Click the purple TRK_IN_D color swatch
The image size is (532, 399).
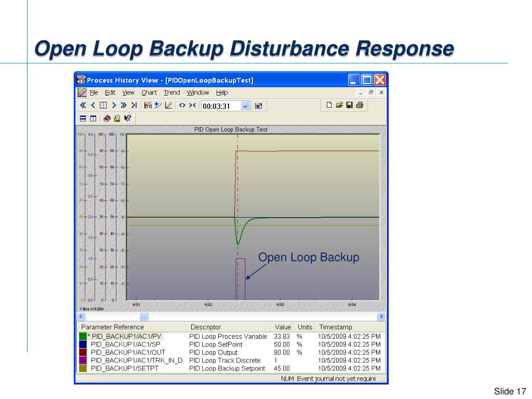pyautogui.click(x=83, y=361)
